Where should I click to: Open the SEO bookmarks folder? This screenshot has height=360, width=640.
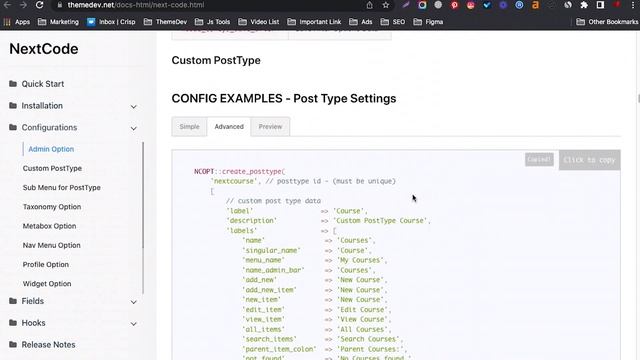(393, 22)
